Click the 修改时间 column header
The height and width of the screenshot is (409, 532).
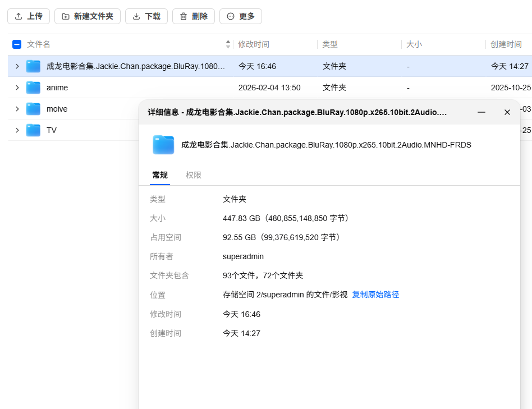pos(254,44)
